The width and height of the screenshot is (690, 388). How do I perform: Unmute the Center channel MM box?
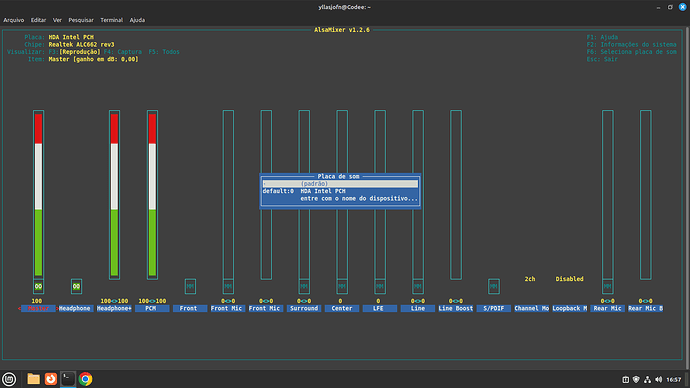tap(342, 286)
